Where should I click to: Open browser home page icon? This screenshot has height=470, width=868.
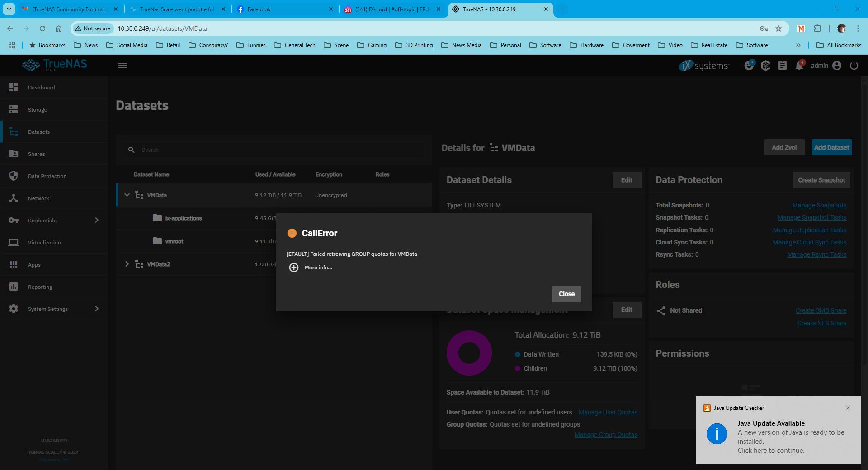59,28
